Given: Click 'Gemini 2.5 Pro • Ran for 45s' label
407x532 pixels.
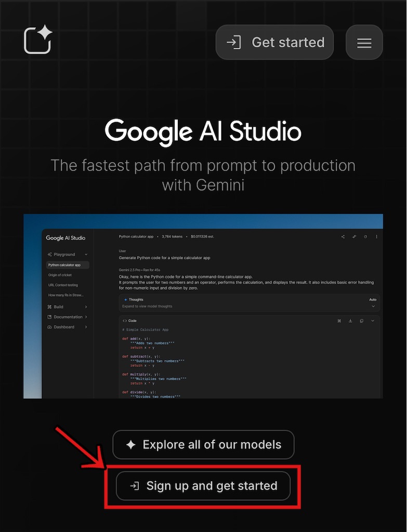Looking at the screenshot, I should [x=139, y=270].
